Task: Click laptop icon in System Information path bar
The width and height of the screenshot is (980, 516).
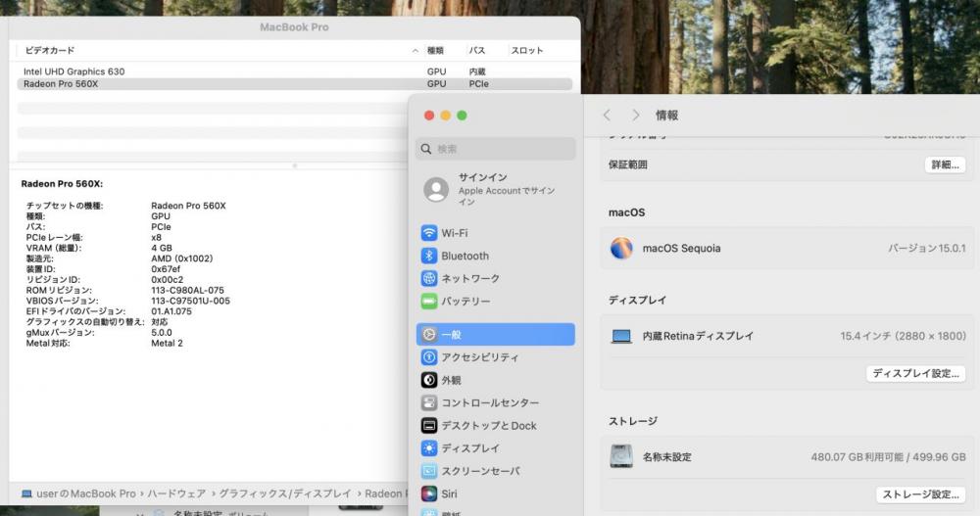Action: point(26,493)
